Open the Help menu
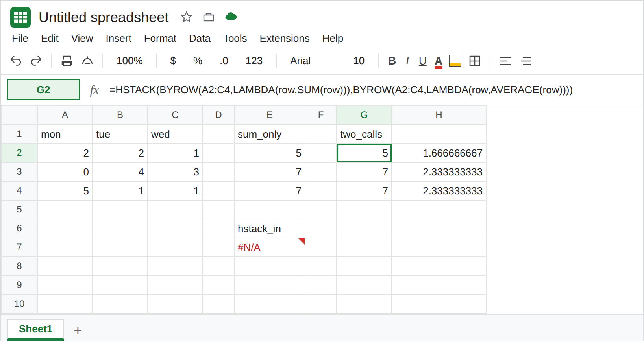The image size is (644, 343). (333, 38)
